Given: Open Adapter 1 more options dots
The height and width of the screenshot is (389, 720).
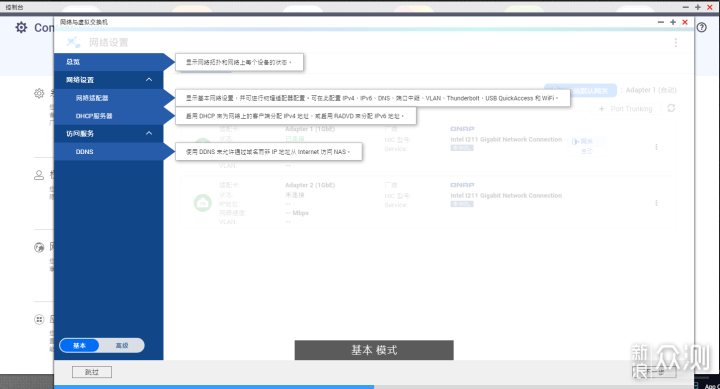Looking at the screenshot, I should (656, 147).
